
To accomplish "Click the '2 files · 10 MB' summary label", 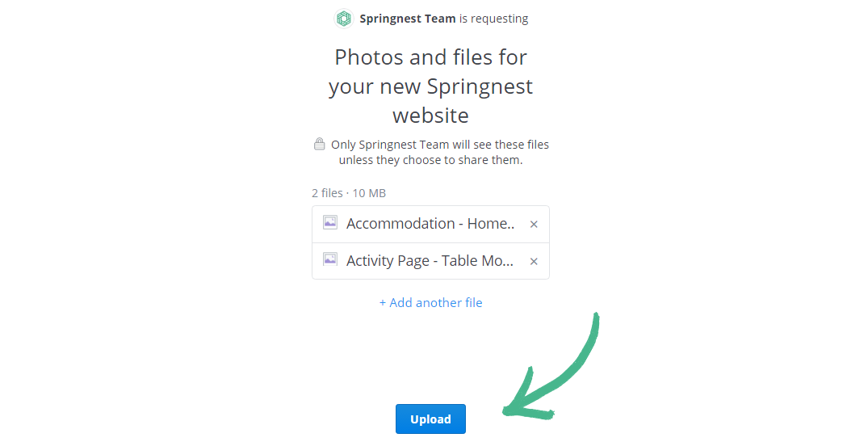I will 349,193.
